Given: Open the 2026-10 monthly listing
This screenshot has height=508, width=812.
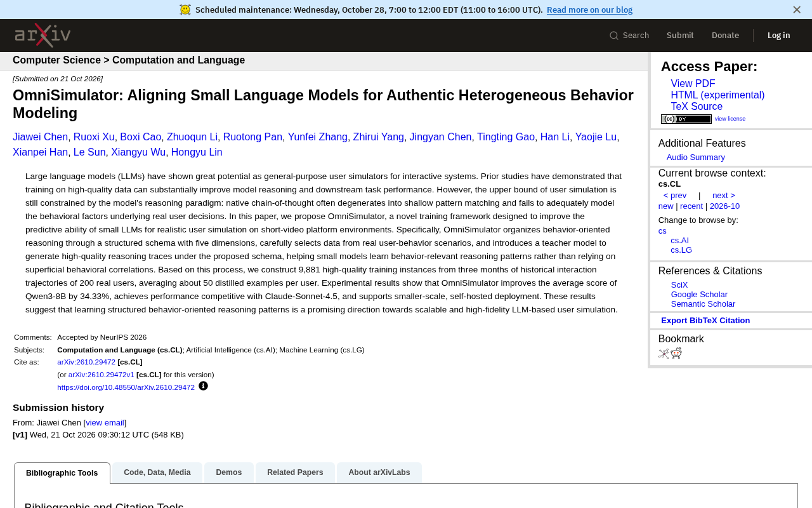Looking at the screenshot, I should click(x=724, y=206).
